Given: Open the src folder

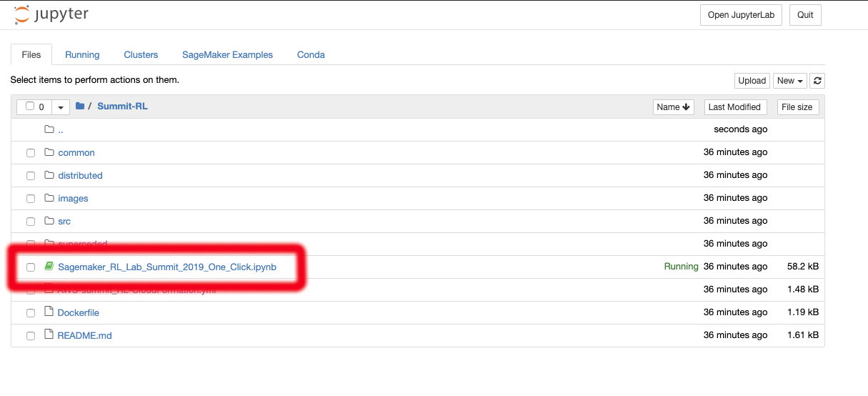Looking at the screenshot, I should tap(64, 221).
